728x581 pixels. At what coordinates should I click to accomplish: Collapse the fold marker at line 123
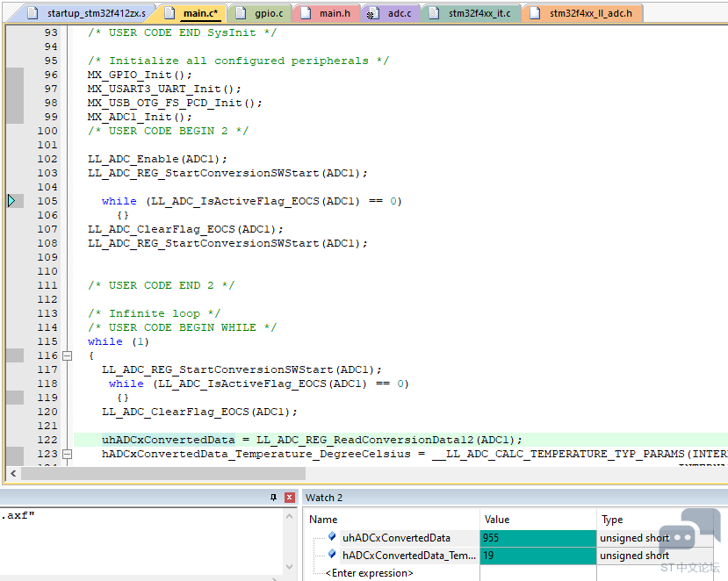68,454
